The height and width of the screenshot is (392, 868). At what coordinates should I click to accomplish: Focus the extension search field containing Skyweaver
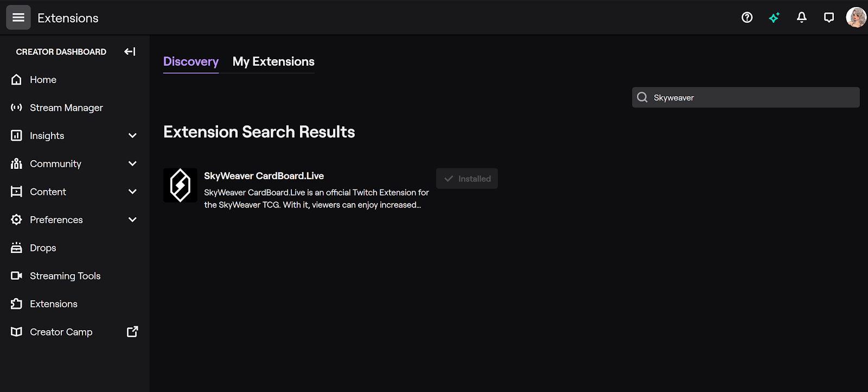[746, 97]
